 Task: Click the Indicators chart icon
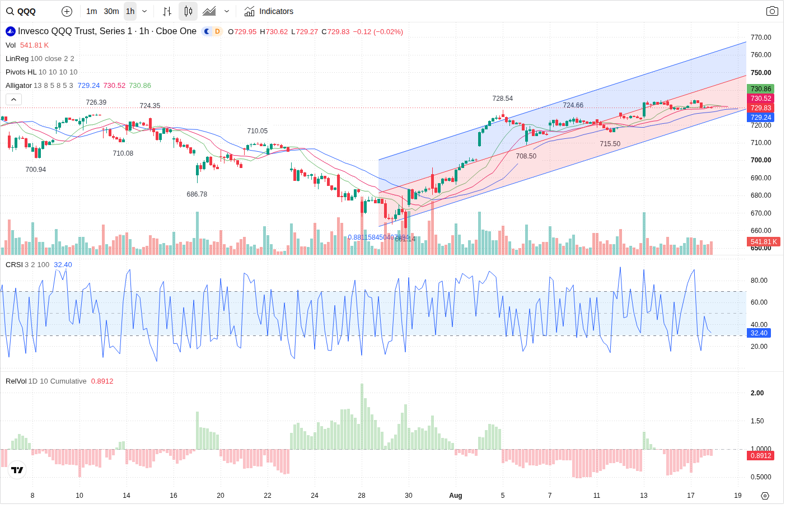pyautogui.click(x=249, y=11)
